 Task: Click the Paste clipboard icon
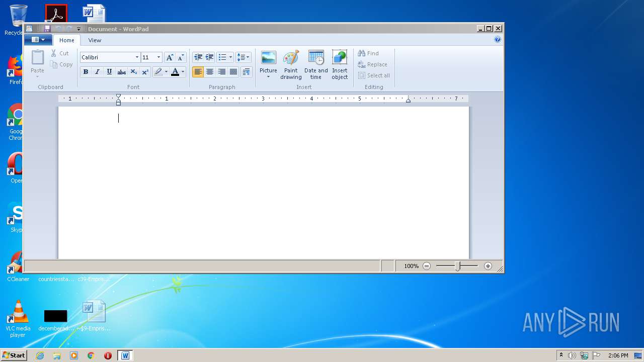pyautogui.click(x=38, y=57)
